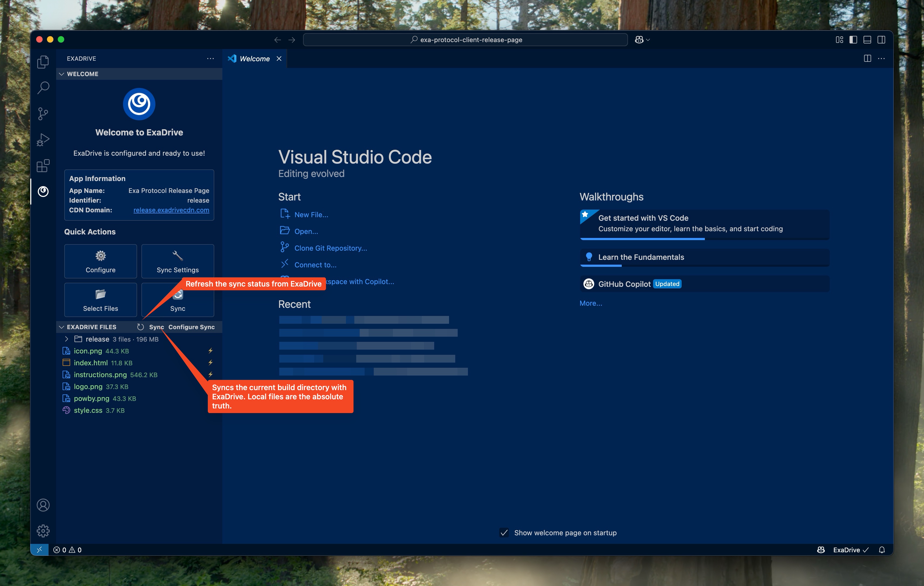Open the errors and warnings status item
Viewport: 924px width, 586px height.
[67, 550]
